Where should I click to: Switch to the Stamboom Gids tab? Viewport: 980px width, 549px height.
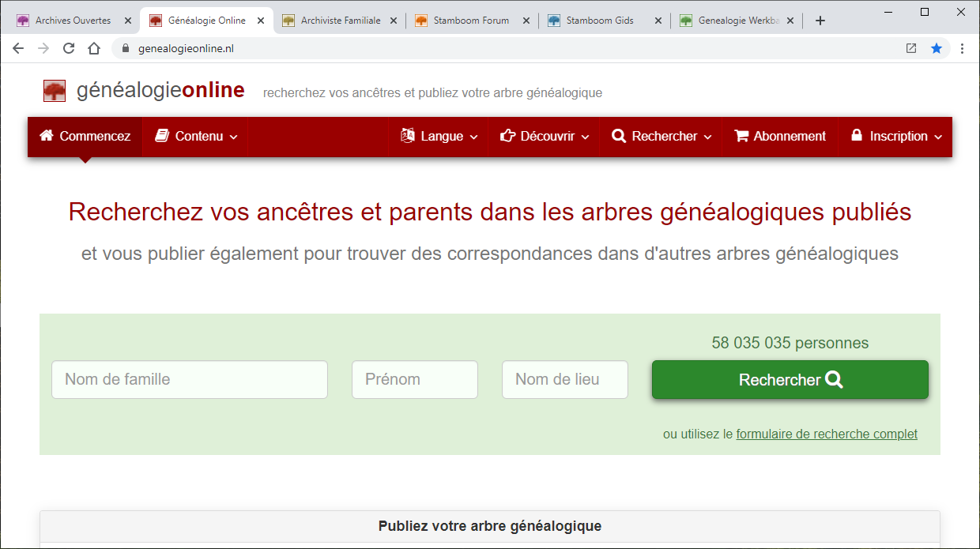click(605, 21)
